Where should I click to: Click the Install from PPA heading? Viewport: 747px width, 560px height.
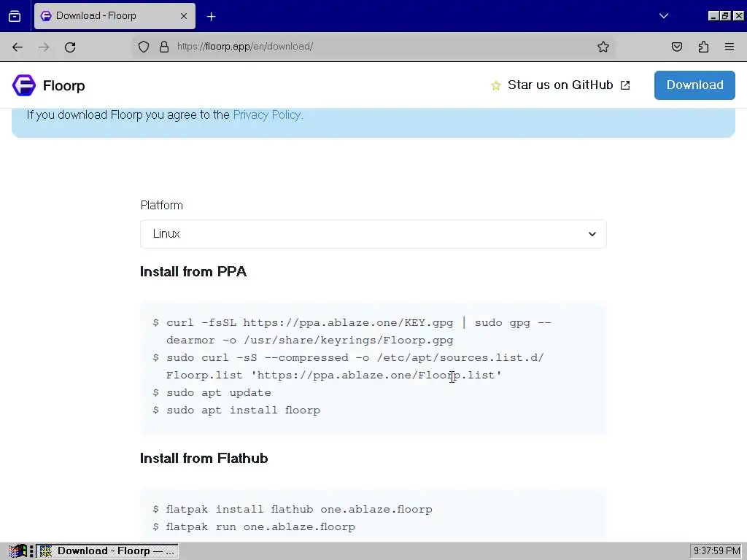click(x=193, y=271)
